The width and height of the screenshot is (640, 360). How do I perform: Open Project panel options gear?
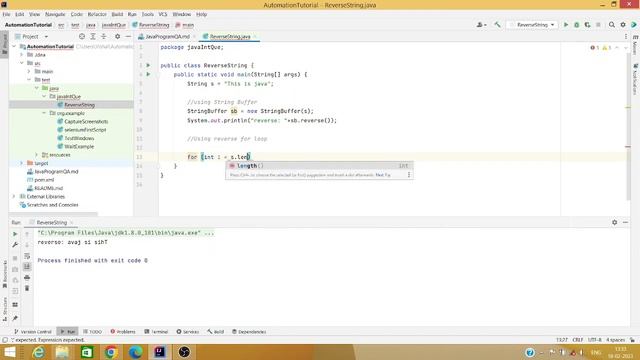(x=117, y=36)
